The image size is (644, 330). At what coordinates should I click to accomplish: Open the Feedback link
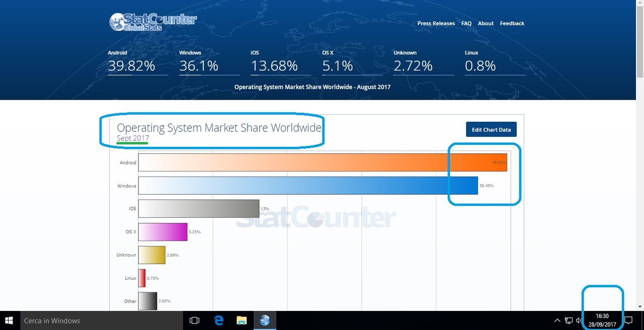pos(512,23)
